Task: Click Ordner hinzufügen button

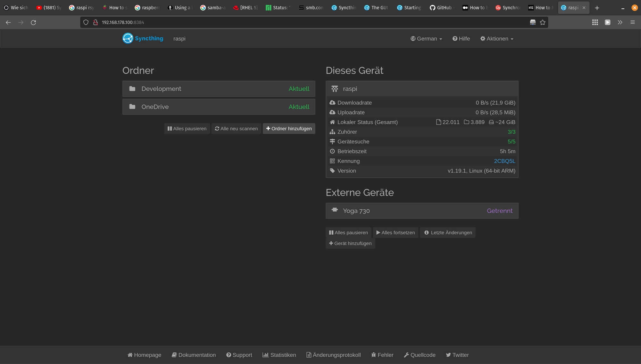Action: pos(289,129)
